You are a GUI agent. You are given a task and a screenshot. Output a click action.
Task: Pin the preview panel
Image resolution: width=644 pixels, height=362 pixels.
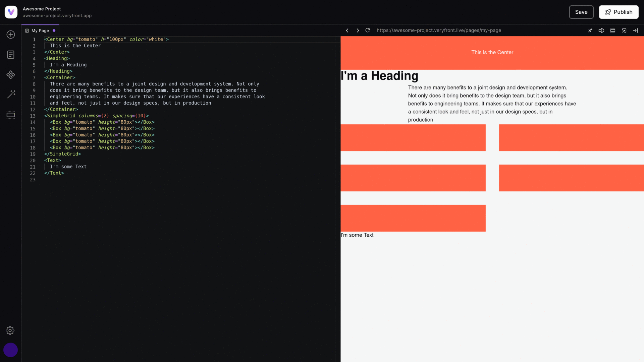click(x=590, y=31)
